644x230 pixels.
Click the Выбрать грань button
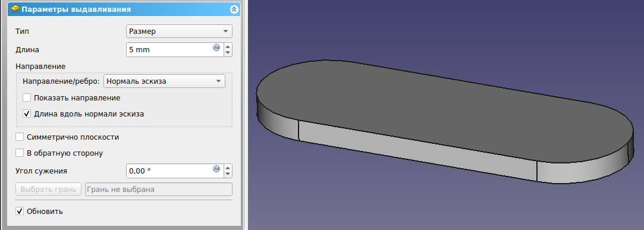(x=49, y=190)
